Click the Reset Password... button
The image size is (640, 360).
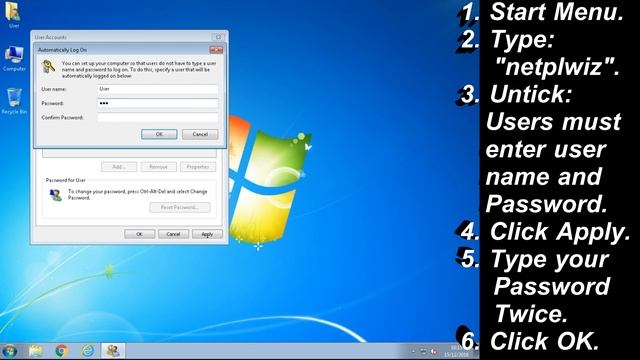pyautogui.click(x=180, y=207)
